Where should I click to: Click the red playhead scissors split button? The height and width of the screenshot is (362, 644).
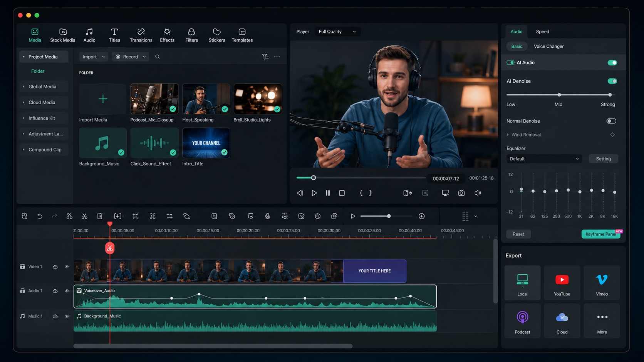click(x=110, y=248)
